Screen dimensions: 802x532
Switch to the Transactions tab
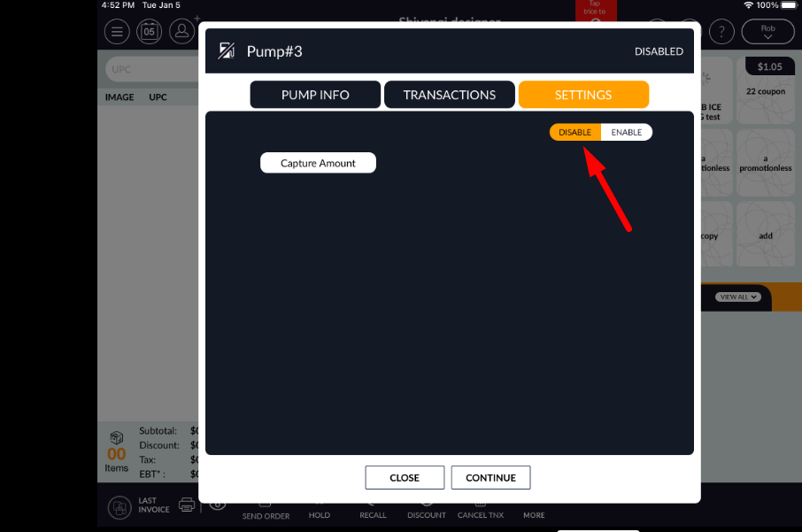tap(449, 95)
